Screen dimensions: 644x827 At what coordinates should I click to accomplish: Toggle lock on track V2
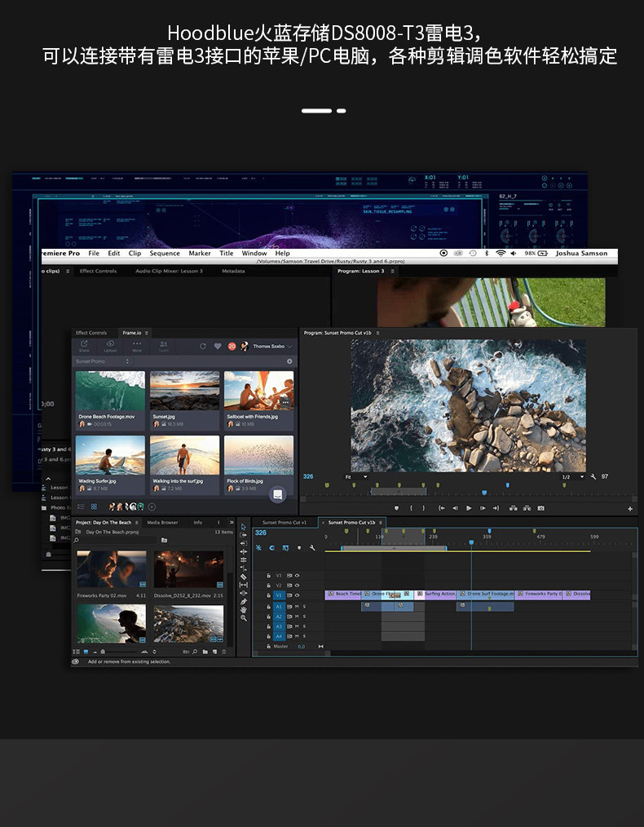click(x=268, y=586)
